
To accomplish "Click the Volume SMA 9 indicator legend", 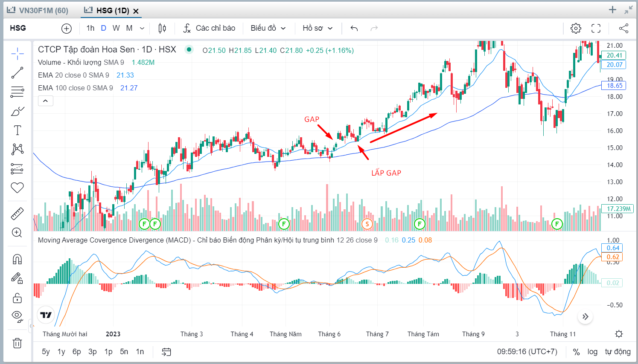I will coord(81,62).
